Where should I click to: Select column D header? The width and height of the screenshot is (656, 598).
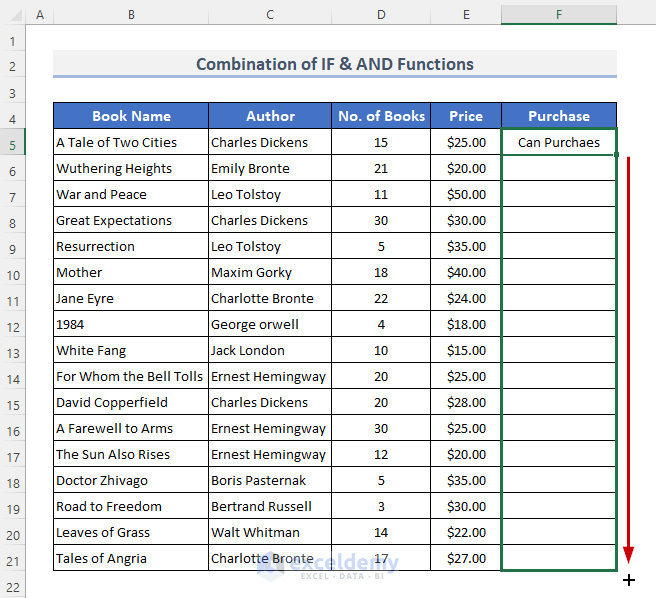[381, 15]
